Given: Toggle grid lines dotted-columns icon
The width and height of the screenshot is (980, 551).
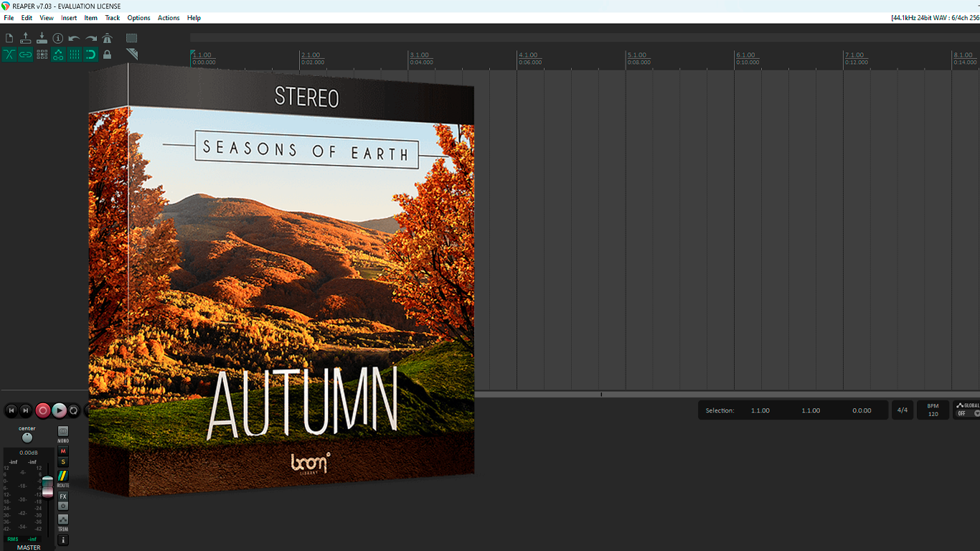Looking at the screenshot, I should [75, 55].
